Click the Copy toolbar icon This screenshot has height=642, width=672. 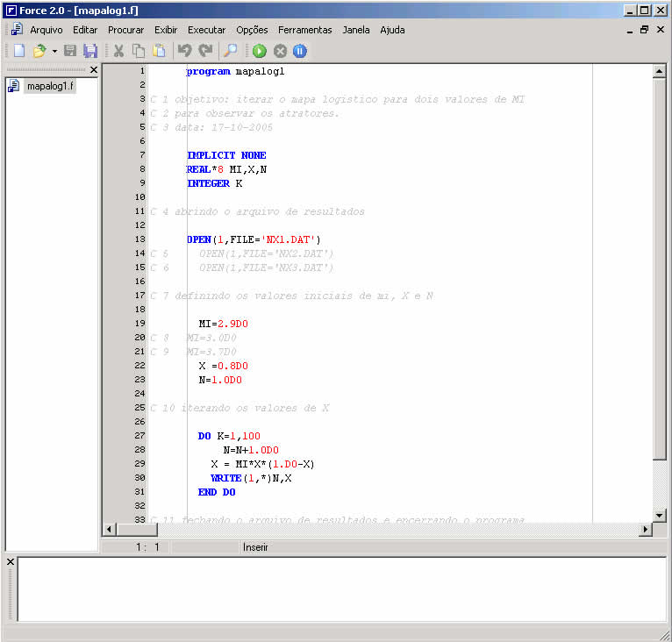pyautogui.click(x=138, y=51)
